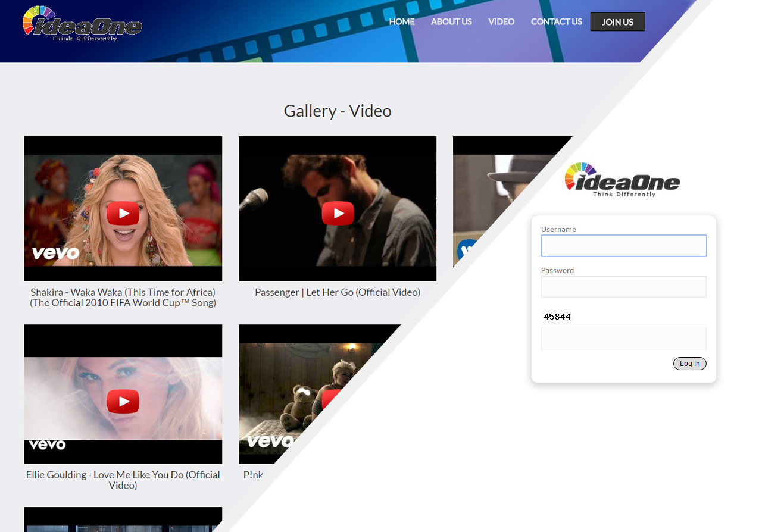This screenshot has height=532, width=762.
Task: Play the Ellie Goulding video
Action: click(123, 402)
